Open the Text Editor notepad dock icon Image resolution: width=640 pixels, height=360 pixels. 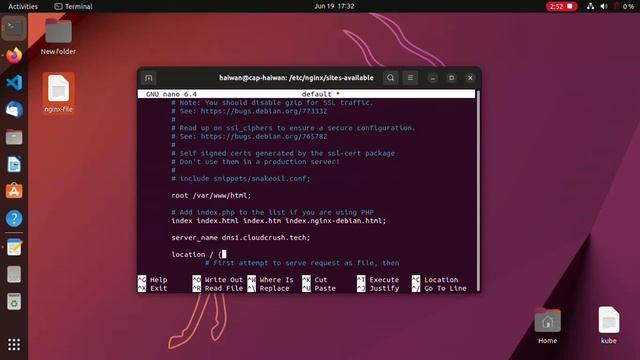point(14,247)
